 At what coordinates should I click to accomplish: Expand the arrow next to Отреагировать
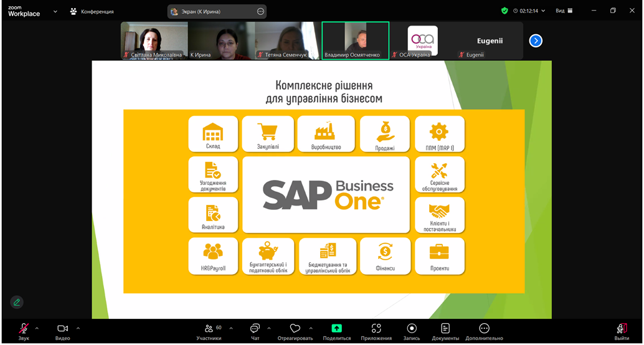tap(311, 328)
